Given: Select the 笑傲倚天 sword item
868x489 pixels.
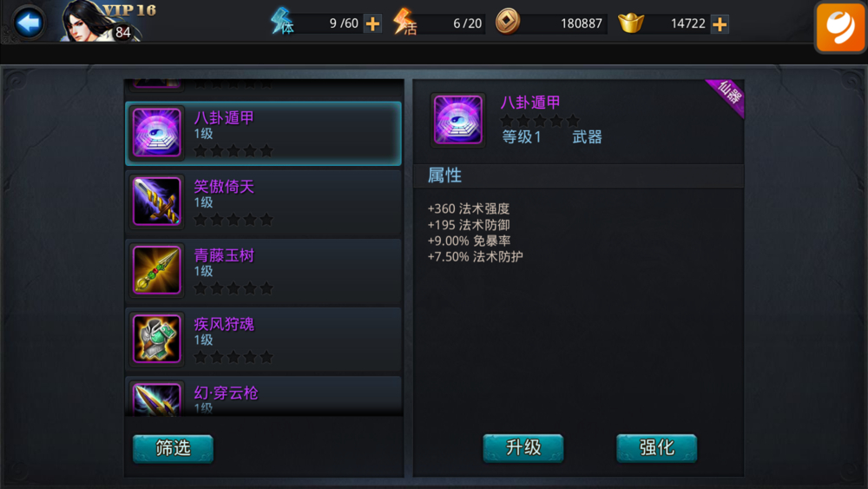Looking at the screenshot, I should point(264,202).
